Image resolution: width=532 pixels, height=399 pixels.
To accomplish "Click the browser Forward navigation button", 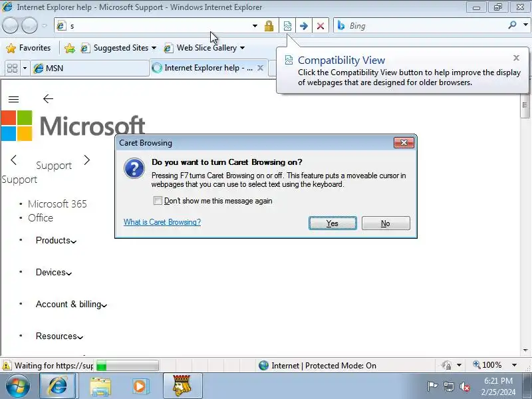I will (29, 25).
